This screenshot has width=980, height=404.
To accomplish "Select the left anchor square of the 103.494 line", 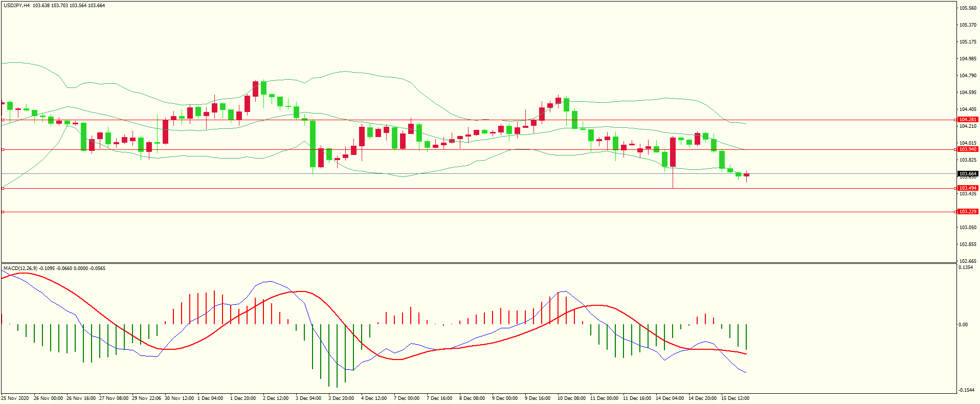I will (x=3, y=189).
